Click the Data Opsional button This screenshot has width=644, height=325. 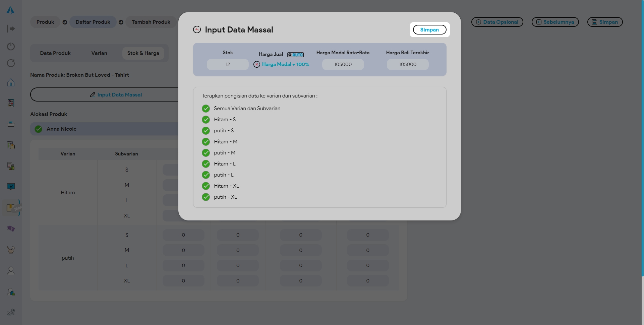497,22
